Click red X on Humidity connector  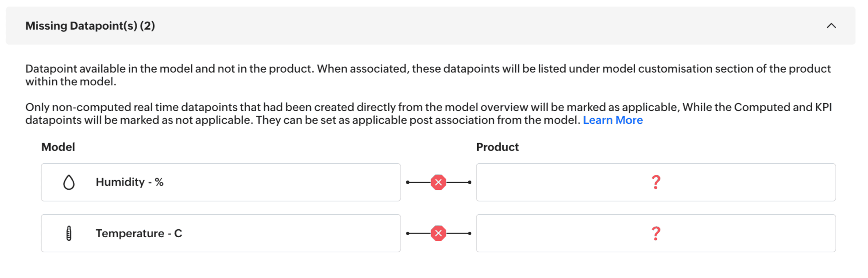point(438,182)
